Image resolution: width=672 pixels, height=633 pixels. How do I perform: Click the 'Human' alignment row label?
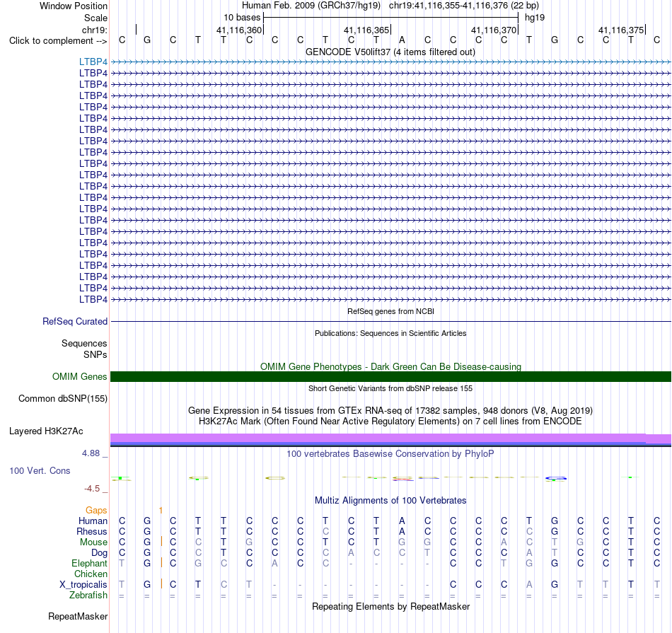93,521
